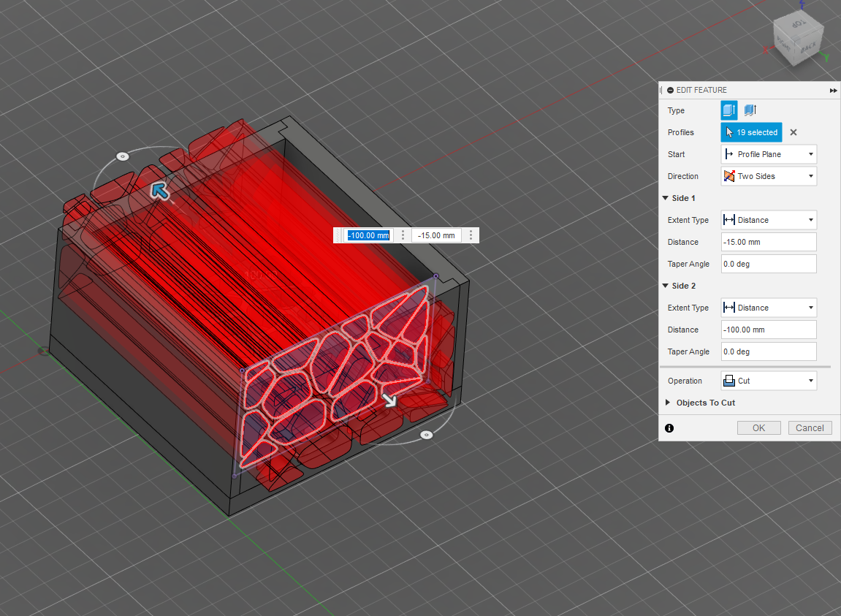This screenshot has width=841, height=616.
Task: Collapse the Side 1 section
Action: [x=666, y=198]
